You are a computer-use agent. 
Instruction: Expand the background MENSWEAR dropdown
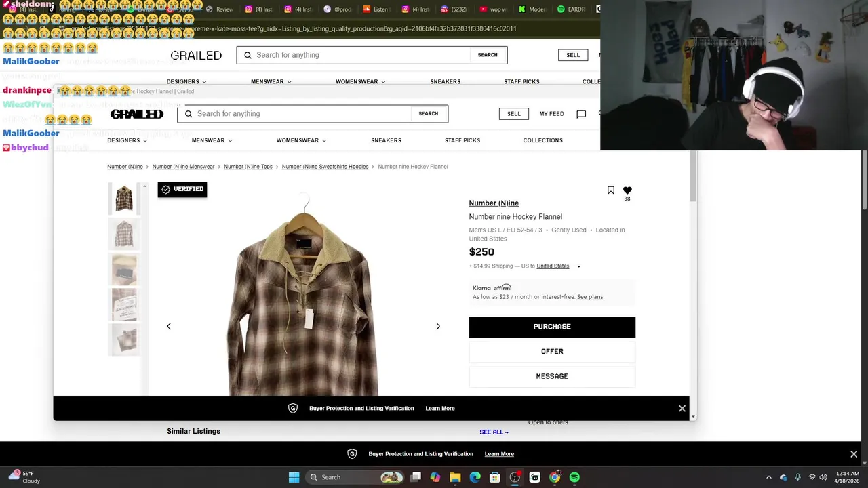click(271, 81)
